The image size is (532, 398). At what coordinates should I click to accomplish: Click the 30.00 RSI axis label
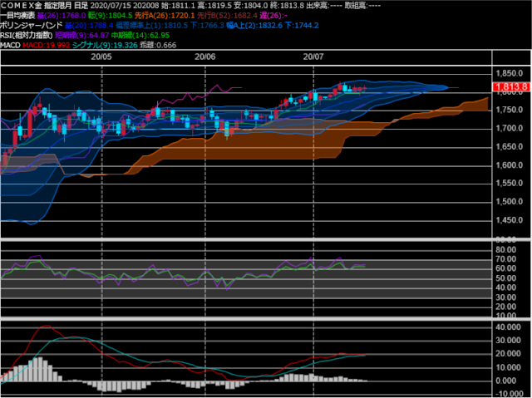click(505, 297)
